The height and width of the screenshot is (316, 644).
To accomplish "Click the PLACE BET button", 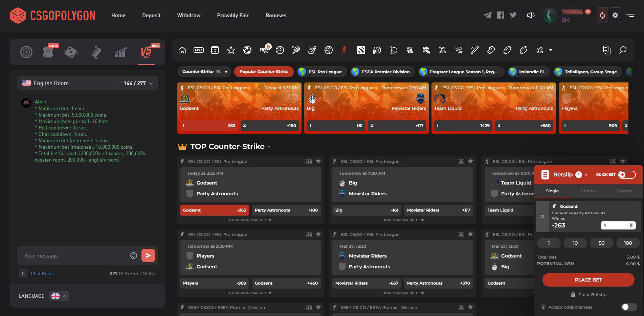I will (588, 280).
